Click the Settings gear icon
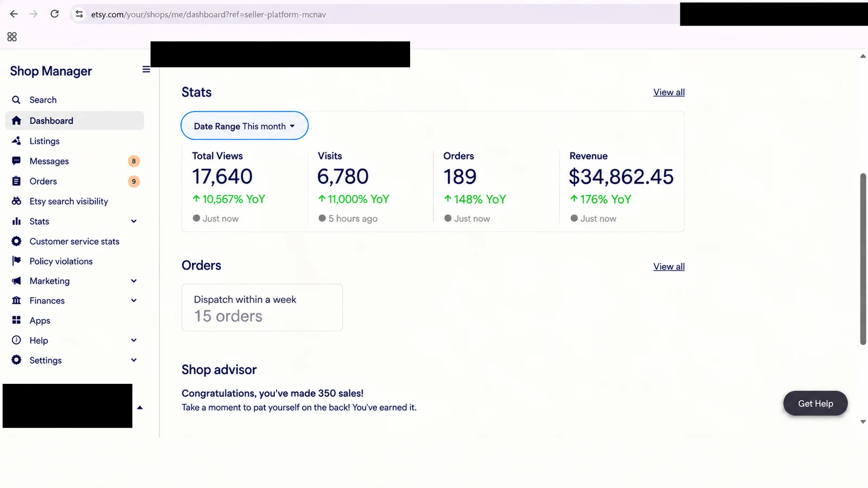This screenshot has width=868, height=488. tap(16, 359)
